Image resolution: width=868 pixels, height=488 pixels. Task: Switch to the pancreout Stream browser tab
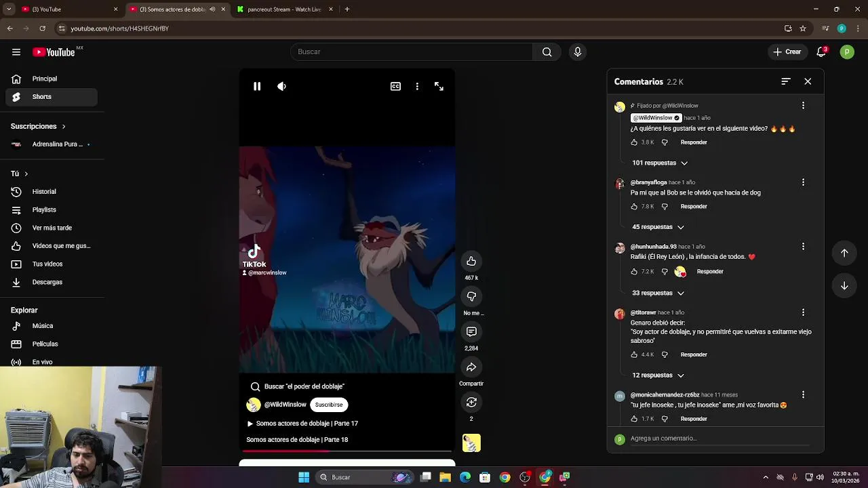285,9
